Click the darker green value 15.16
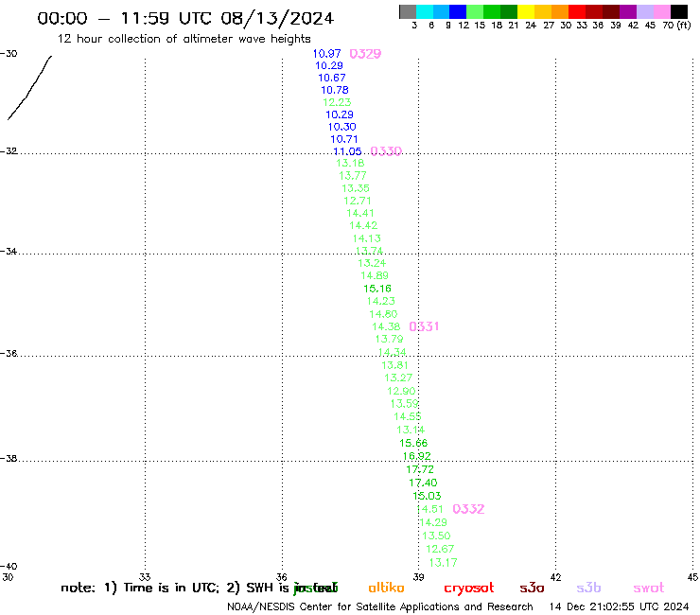Screen dimensions: 700x615 pos(377,289)
